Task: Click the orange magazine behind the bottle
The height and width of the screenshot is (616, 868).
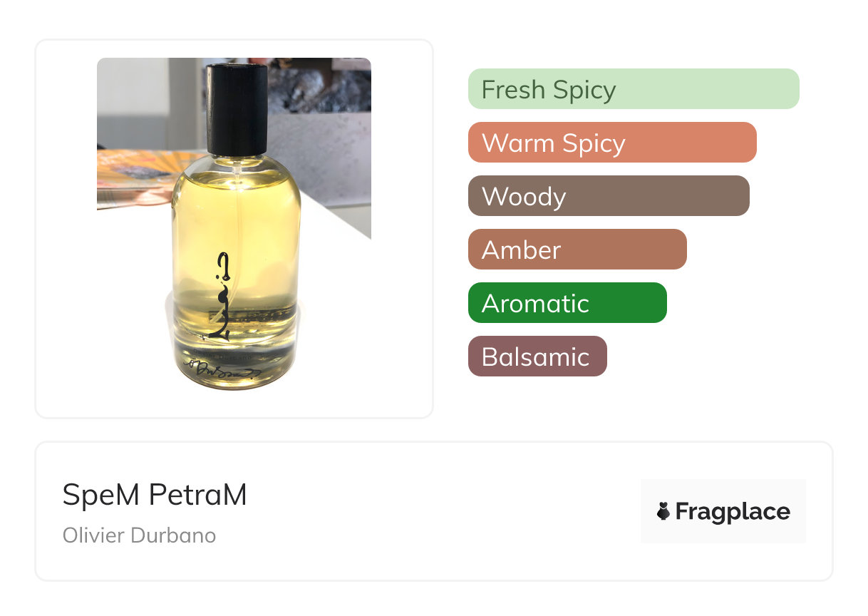Action: 137,178
